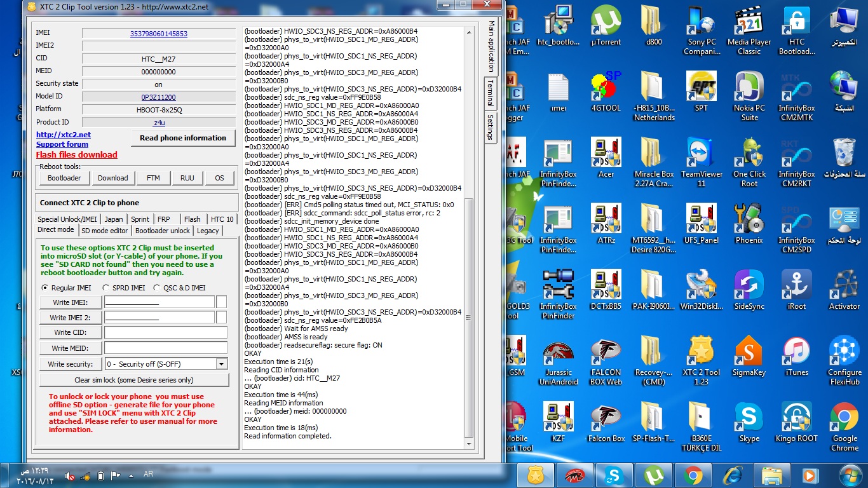Image resolution: width=868 pixels, height=488 pixels.
Task: Open the Kingo ROOT desktop shortcut
Action: (x=797, y=422)
